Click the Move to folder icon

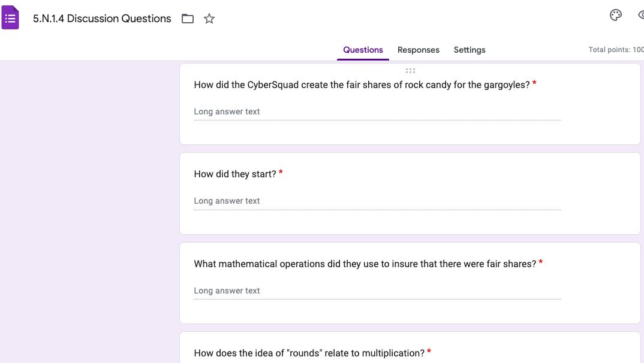click(188, 19)
